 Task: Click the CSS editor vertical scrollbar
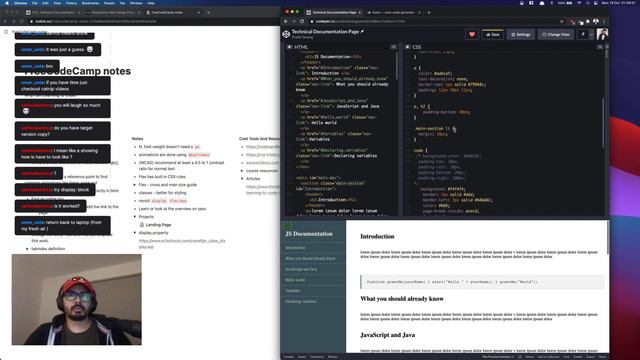coord(603,122)
